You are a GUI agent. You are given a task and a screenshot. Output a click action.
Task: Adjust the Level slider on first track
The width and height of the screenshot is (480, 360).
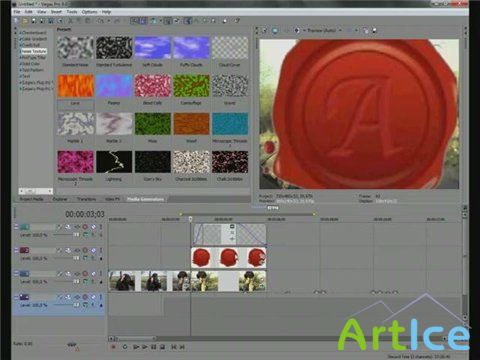[x=76, y=235]
